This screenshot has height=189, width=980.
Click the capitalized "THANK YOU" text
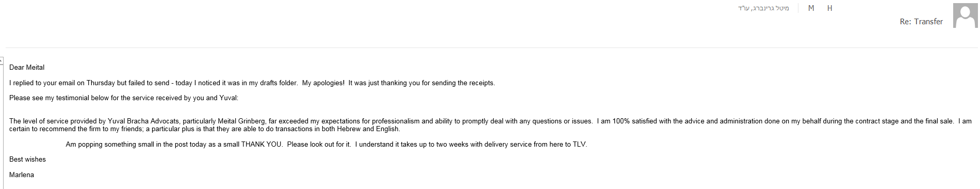coord(262,145)
